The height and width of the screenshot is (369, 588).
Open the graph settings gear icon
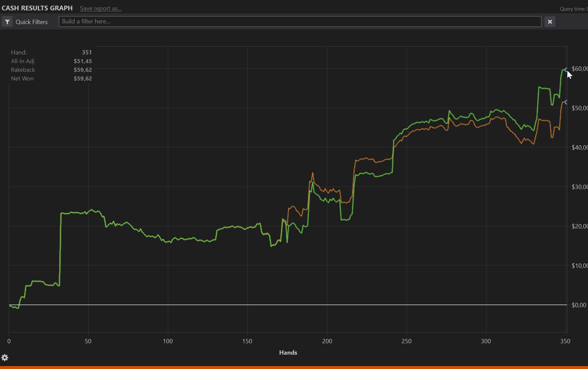[5, 358]
